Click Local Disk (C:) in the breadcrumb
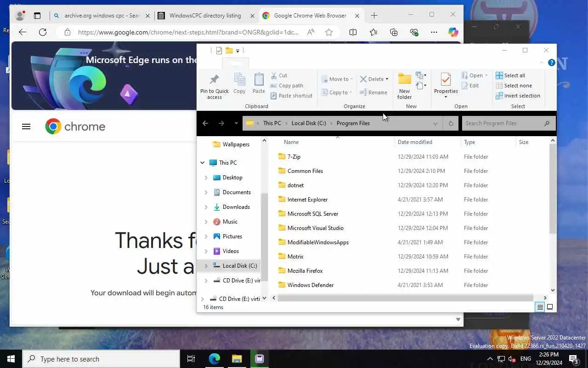 point(309,123)
